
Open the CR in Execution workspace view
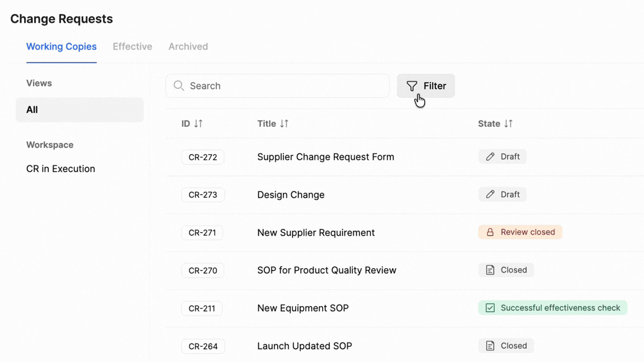(60, 169)
